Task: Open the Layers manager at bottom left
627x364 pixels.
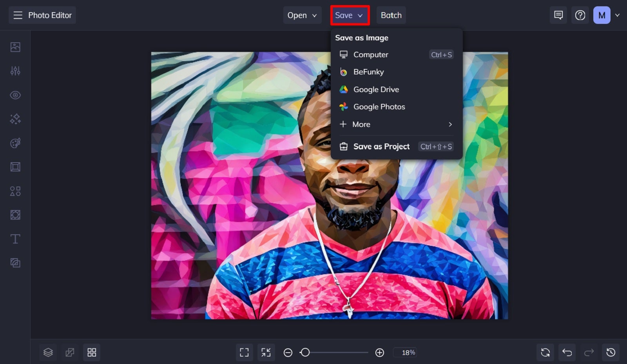Action: [x=48, y=352]
